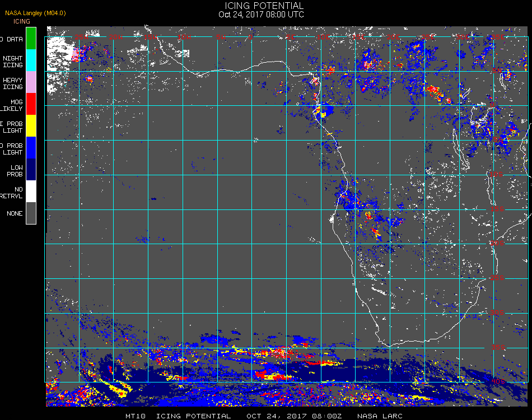
Task: Click 'OCT 24, 2017 08:00Z' in bottom caption
Action: pos(294,416)
